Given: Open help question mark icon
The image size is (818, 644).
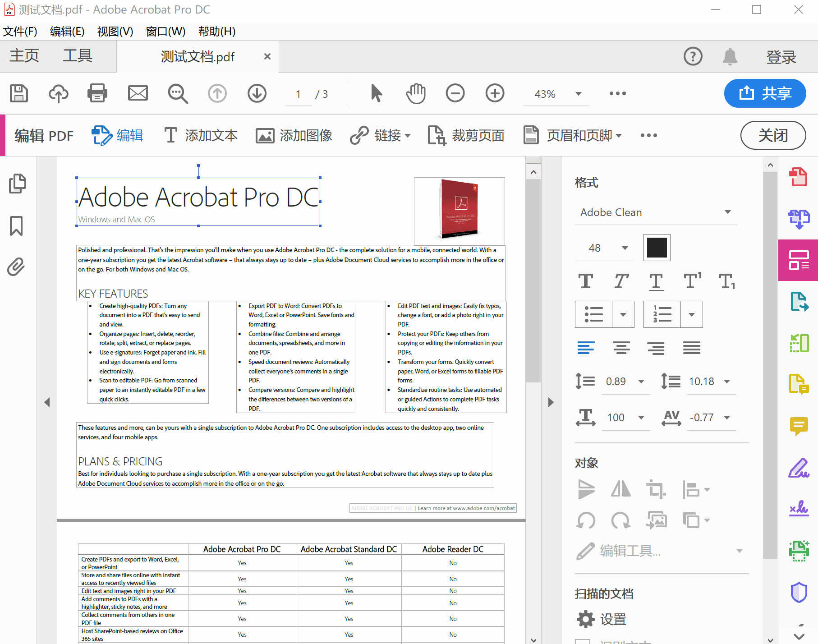Looking at the screenshot, I should coord(693,56).
